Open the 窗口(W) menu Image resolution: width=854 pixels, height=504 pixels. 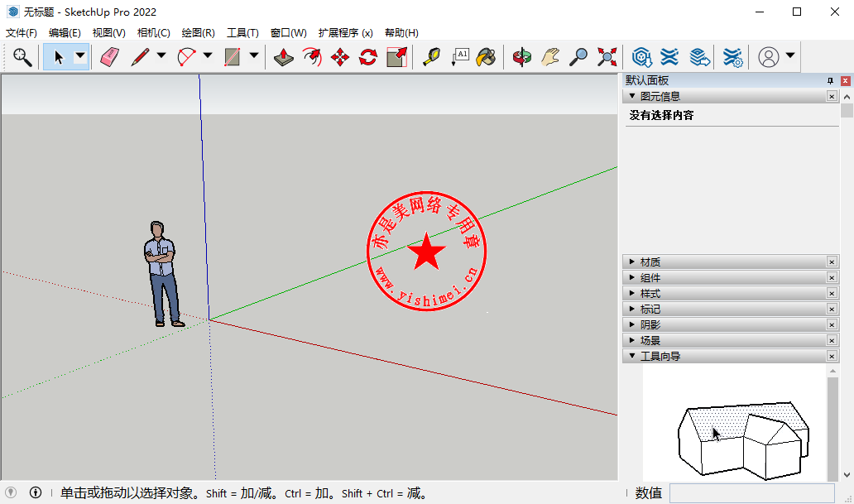(289, 33)
